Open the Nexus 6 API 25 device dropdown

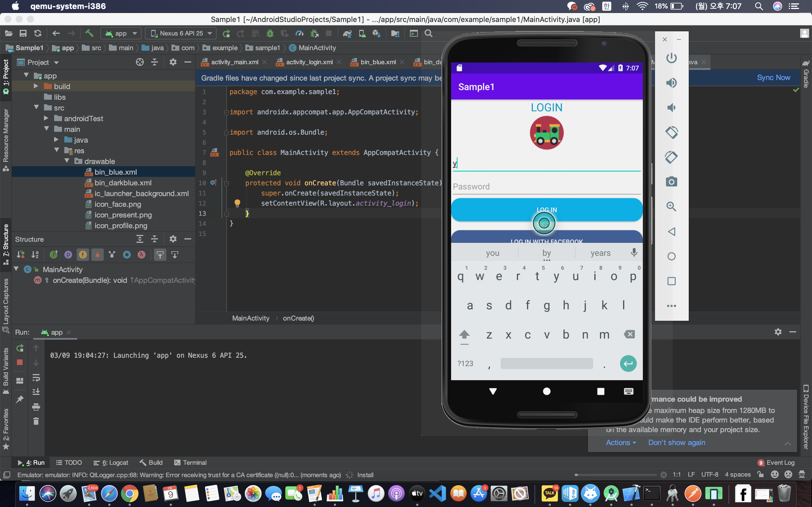[x=181, y=33]
